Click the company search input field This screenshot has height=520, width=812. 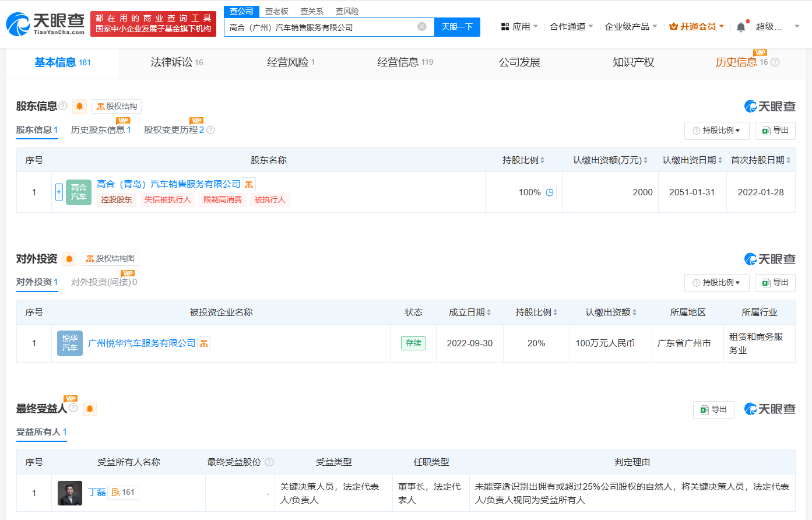321,27
